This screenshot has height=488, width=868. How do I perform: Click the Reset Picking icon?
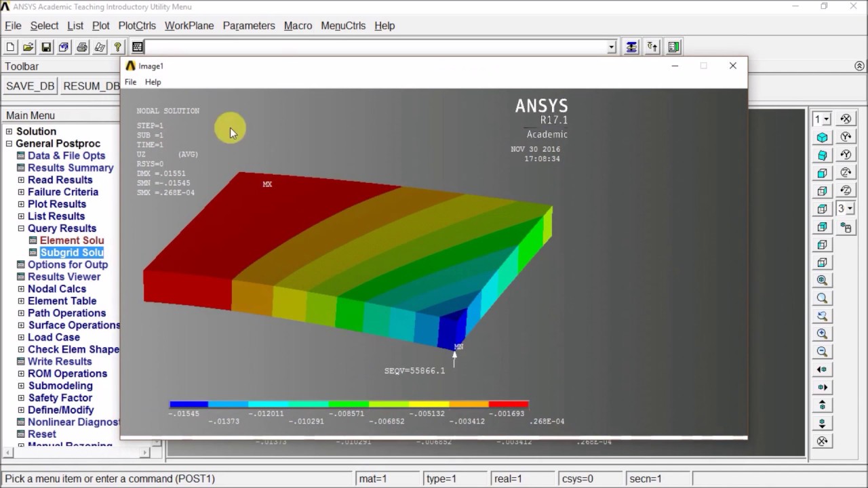coord(652,47)
